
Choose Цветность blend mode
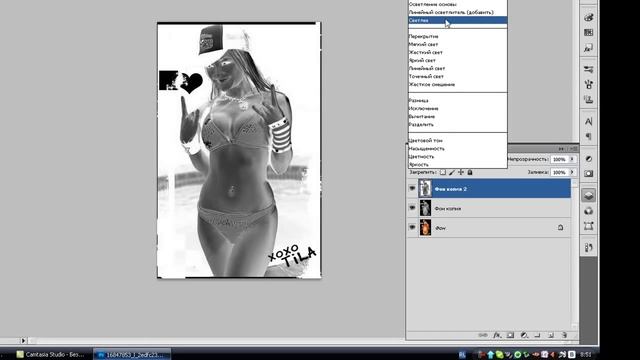pos(458,156)
